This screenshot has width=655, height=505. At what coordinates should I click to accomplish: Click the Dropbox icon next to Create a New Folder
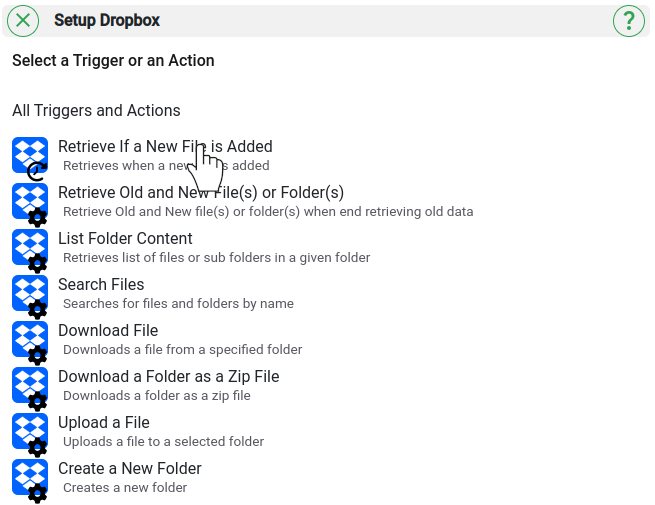point(30,477)
